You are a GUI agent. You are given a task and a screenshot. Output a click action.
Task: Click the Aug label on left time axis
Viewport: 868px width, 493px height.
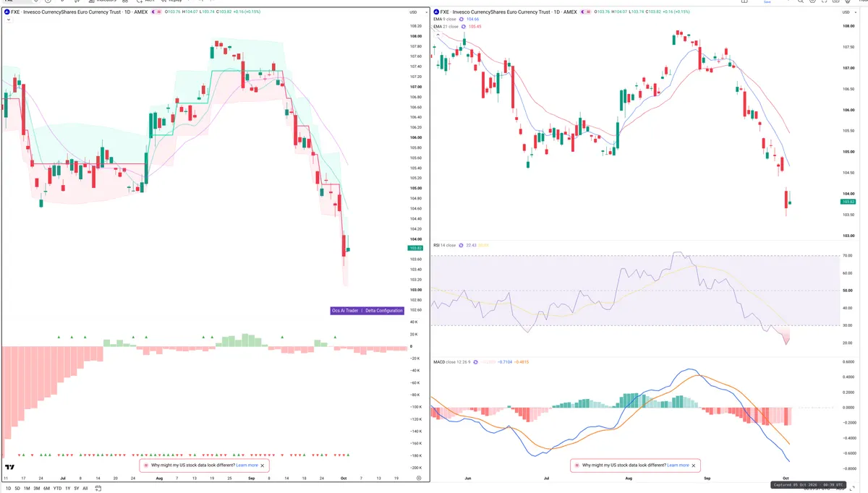tap(159, 479)
